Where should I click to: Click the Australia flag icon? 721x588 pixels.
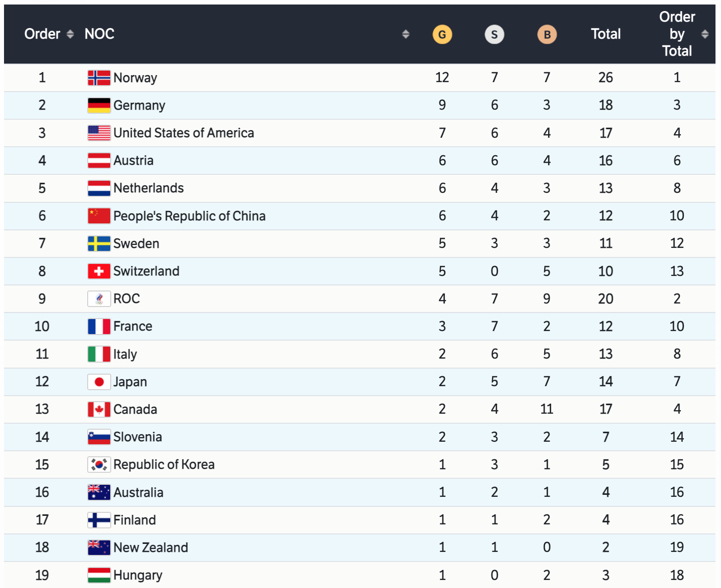99,492
